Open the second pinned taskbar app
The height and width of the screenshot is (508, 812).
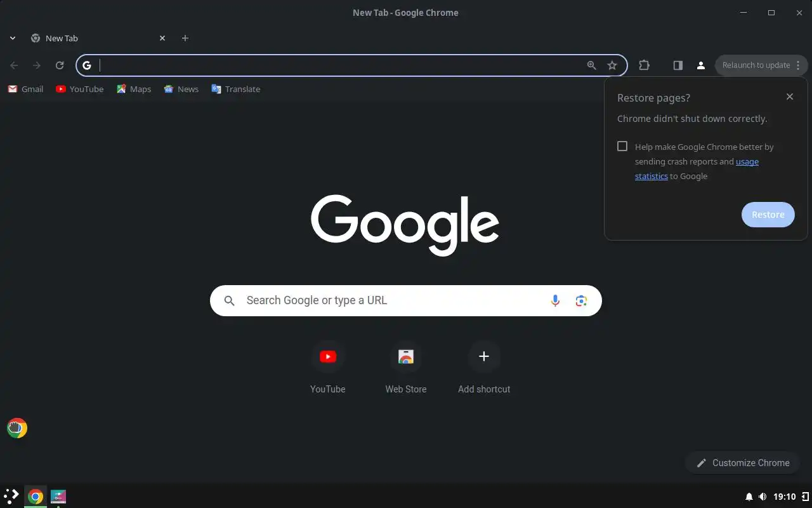pos(58,497)
